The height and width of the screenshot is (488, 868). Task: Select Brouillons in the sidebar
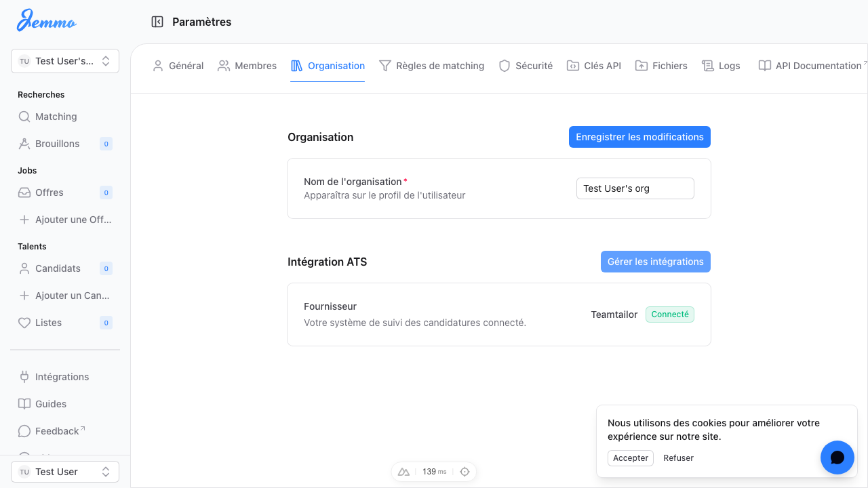(57, 144)
